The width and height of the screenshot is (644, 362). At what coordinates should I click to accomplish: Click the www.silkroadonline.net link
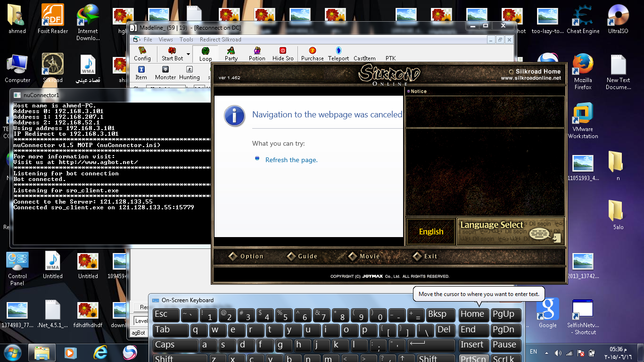(531, 78)
